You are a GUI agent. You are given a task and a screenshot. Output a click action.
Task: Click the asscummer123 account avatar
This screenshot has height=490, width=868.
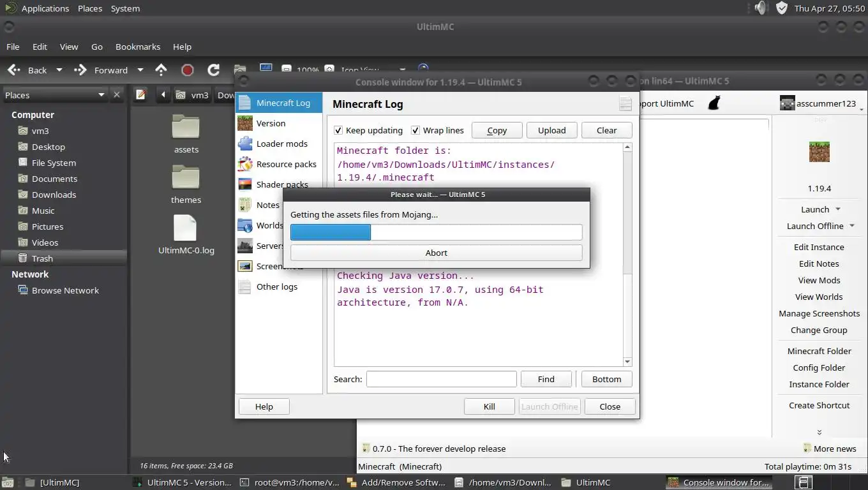787,103
